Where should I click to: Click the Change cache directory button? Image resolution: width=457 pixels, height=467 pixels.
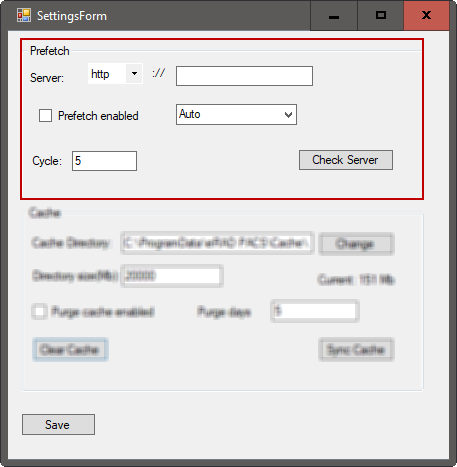pos(356,244)
